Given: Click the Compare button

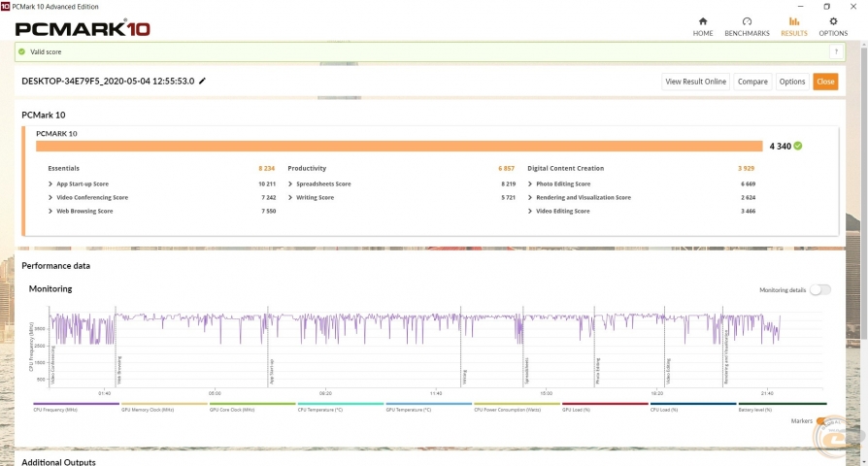Looking at the screenshot, I should tap(752, 82).
